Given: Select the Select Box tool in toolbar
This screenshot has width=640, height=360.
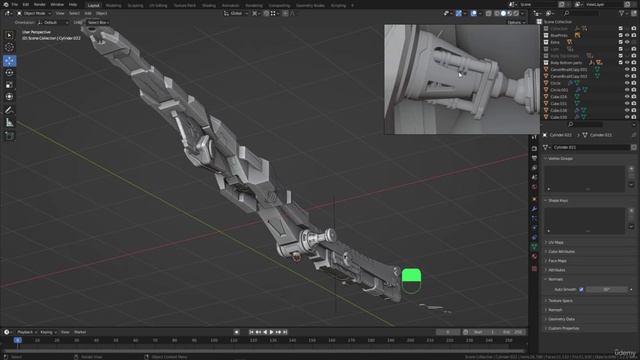Looking at the screenshot, I should [x=9, y=36].
